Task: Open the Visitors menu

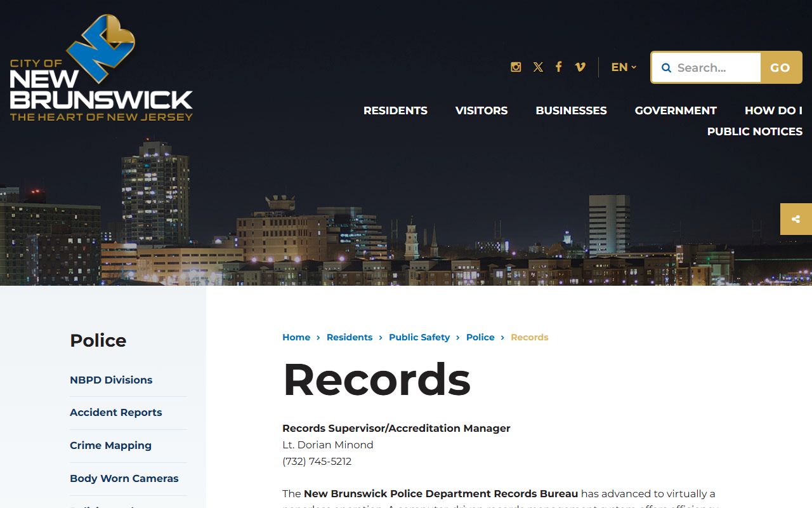Action: point(481,110)
